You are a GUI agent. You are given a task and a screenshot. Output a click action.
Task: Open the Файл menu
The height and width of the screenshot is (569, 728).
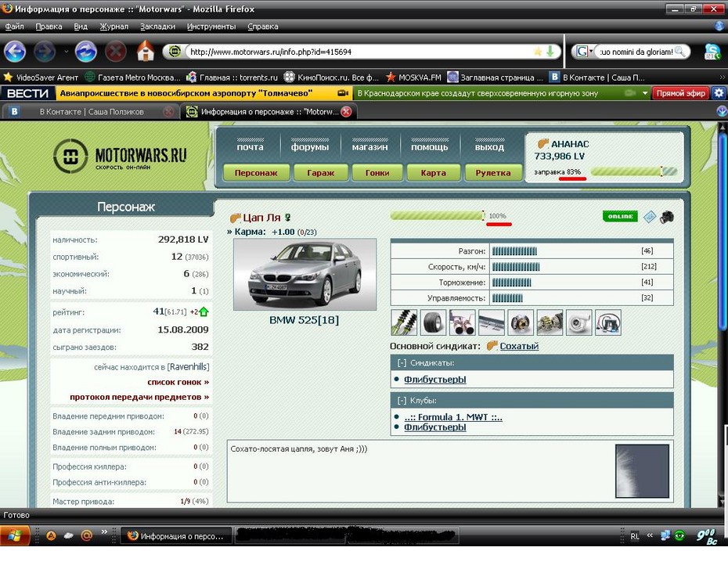pyautogui.click(x=14, y=27)
